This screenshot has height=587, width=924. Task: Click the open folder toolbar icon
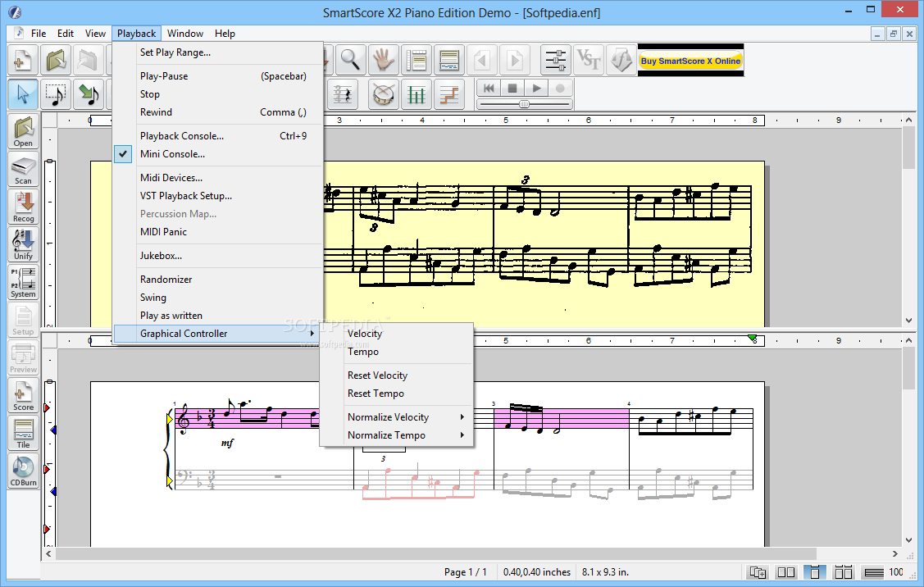tap(56, 60)
